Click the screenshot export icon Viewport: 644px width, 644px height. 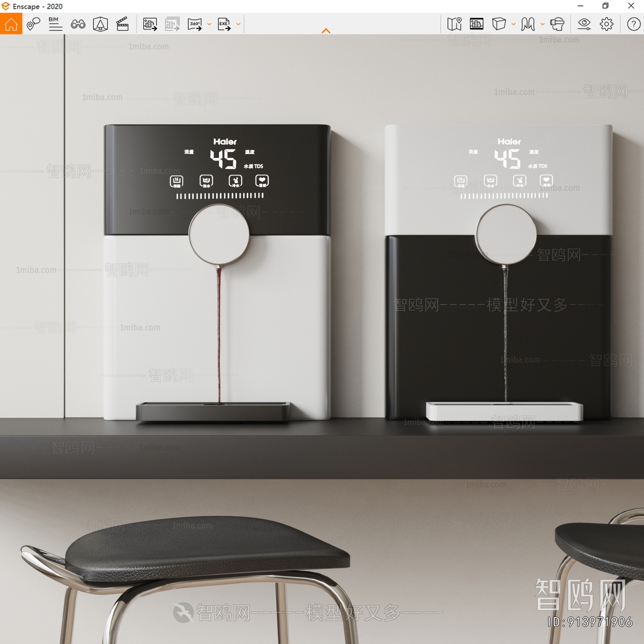(x=150, y=24)
